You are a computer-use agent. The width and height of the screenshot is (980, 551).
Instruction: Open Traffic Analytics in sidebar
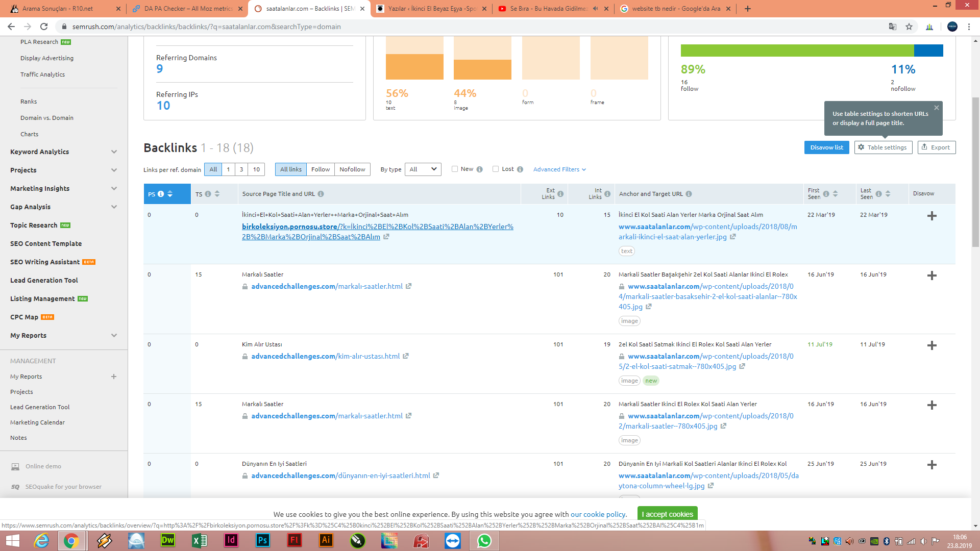[x=42, y=74]
